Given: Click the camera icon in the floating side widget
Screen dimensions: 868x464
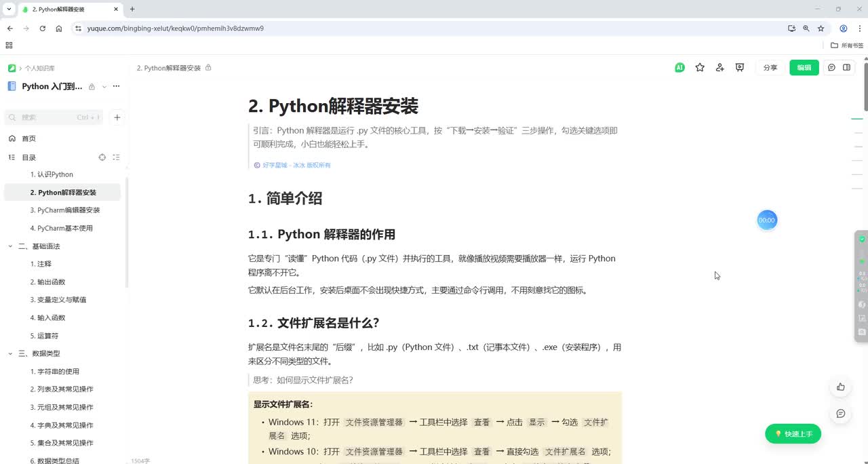Looking at the screenshot, I should pyautogui.click(x=862, y=332).
